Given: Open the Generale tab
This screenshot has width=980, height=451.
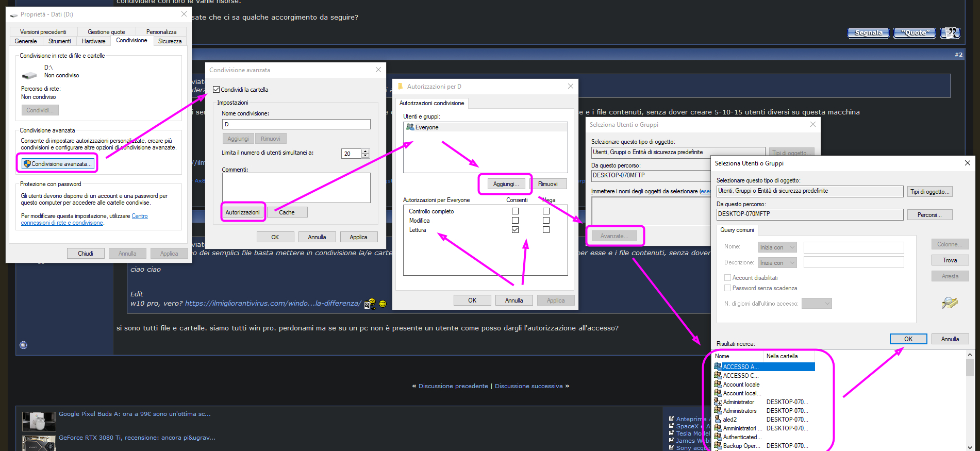Looking at the screenshot, I should [x=26, y=41].
